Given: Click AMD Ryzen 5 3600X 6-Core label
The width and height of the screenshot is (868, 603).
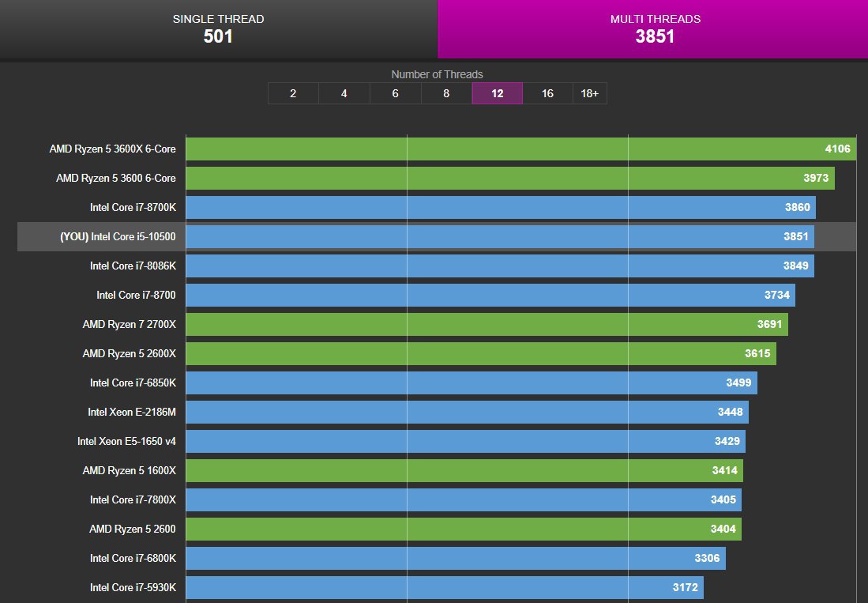Looking at the screenshot, I should click(112, 149).
